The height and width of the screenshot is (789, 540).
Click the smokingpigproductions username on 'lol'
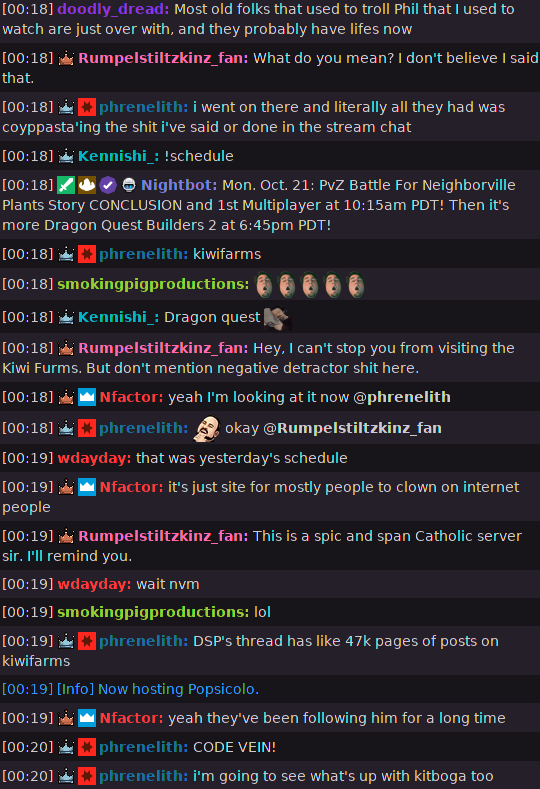(x=153, y=612)
